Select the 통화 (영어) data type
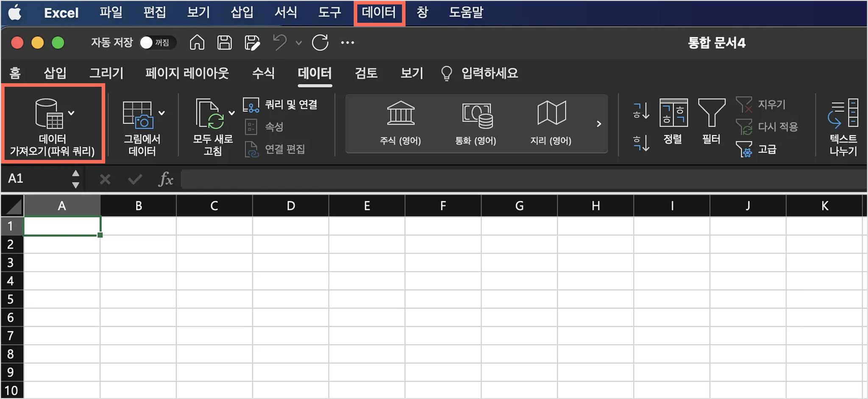Image resolution: width=868 pixels, height=399 pixels. pos(476,123)
